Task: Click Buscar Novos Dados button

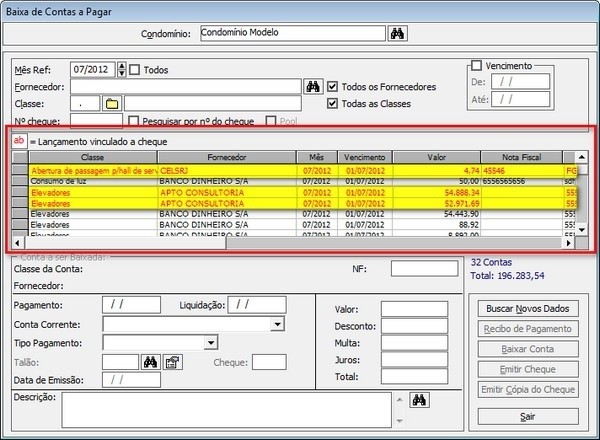Action: click(x=528, y=308)
